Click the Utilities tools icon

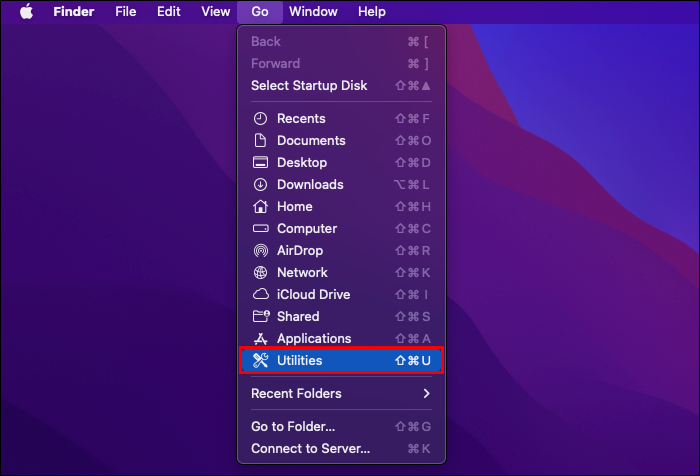click(260, 360)
